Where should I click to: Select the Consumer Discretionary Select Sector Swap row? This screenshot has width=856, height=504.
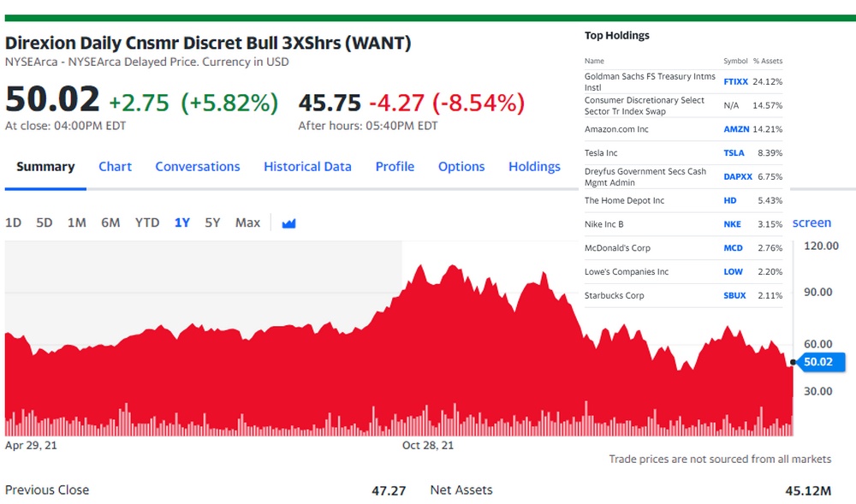683,106
